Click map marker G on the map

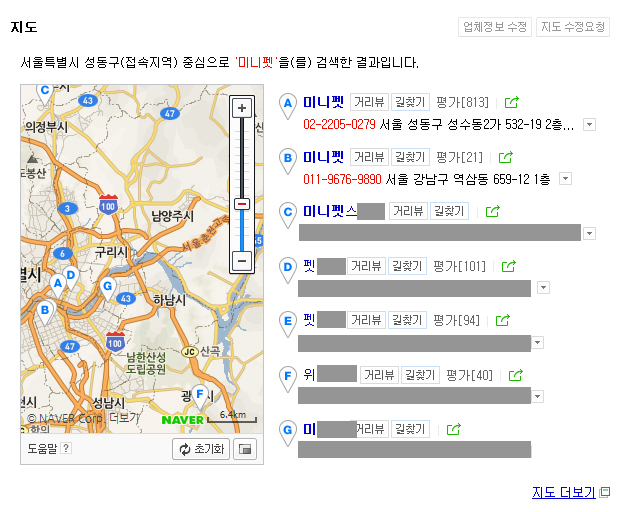click(x=108, y=288)
